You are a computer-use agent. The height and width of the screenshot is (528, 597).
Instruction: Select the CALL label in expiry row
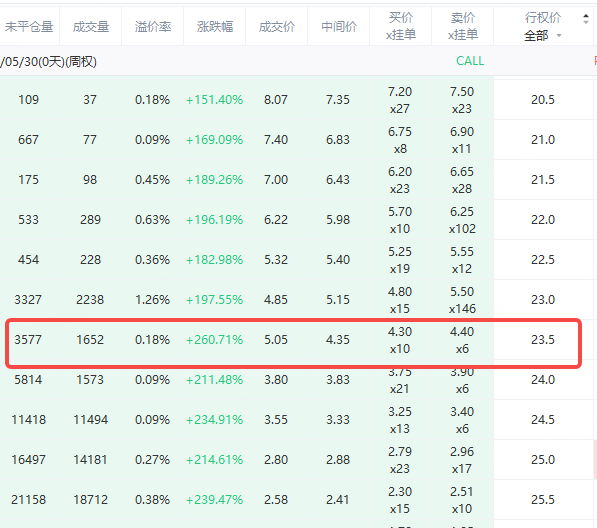tap(470, 61)
